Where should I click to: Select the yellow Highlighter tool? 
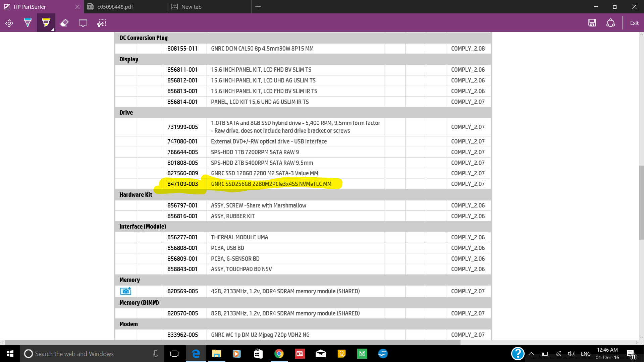pyautogui.click(x=46, y=23)
